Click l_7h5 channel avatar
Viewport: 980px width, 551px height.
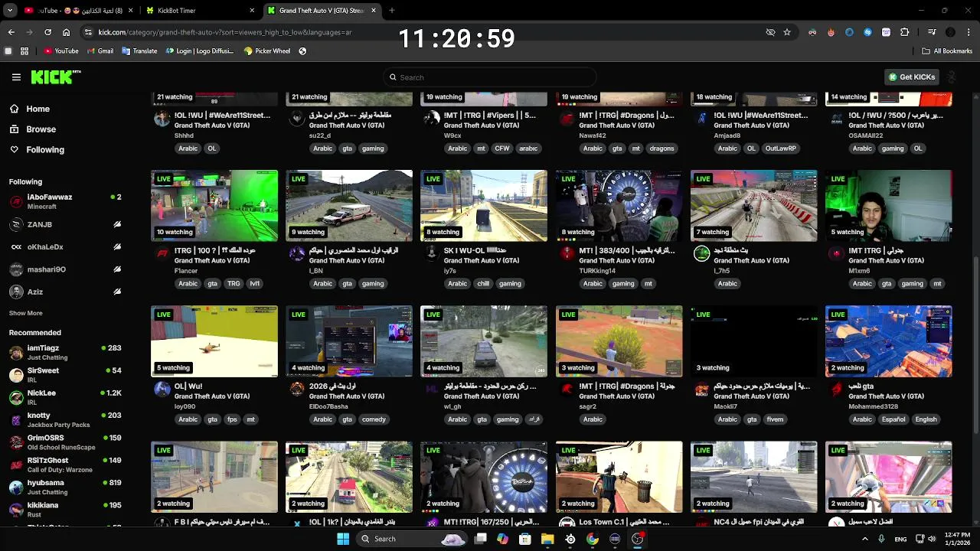(701, 254)
